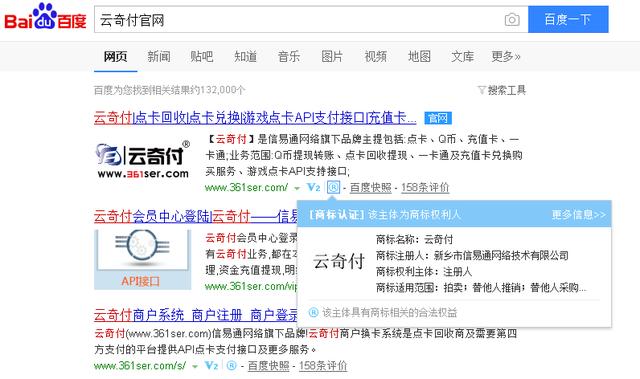Click the 官网 badge next to first result

click(x=438, y=118)
